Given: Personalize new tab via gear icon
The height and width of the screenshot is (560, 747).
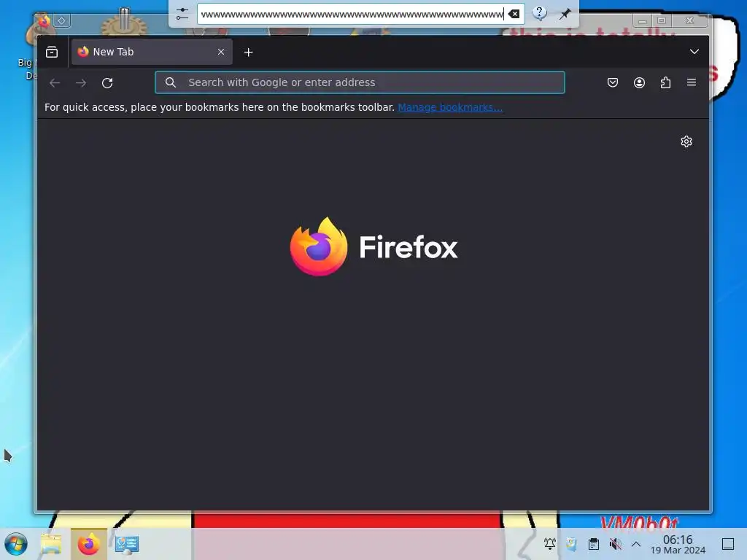Looking at the screenshot, I should pos(686,141).
